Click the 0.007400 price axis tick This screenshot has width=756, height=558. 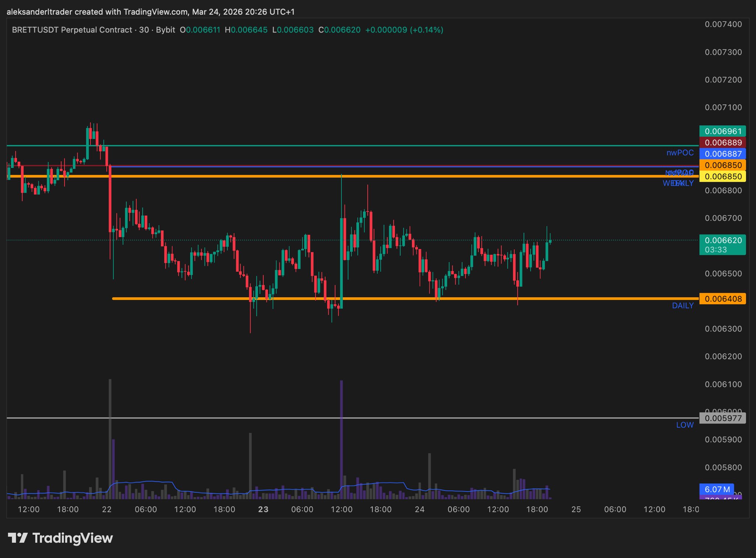click(723, 24)
